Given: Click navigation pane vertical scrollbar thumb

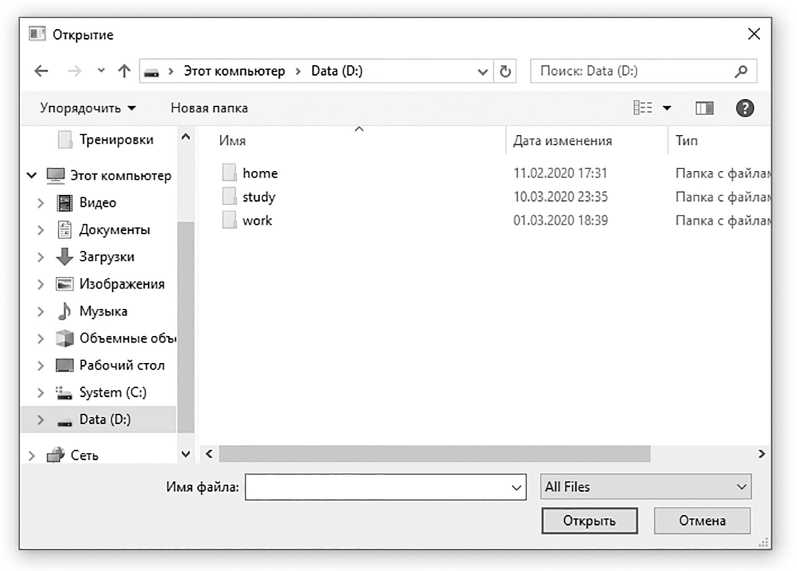Looking at the screenshot, I should 186,327.
